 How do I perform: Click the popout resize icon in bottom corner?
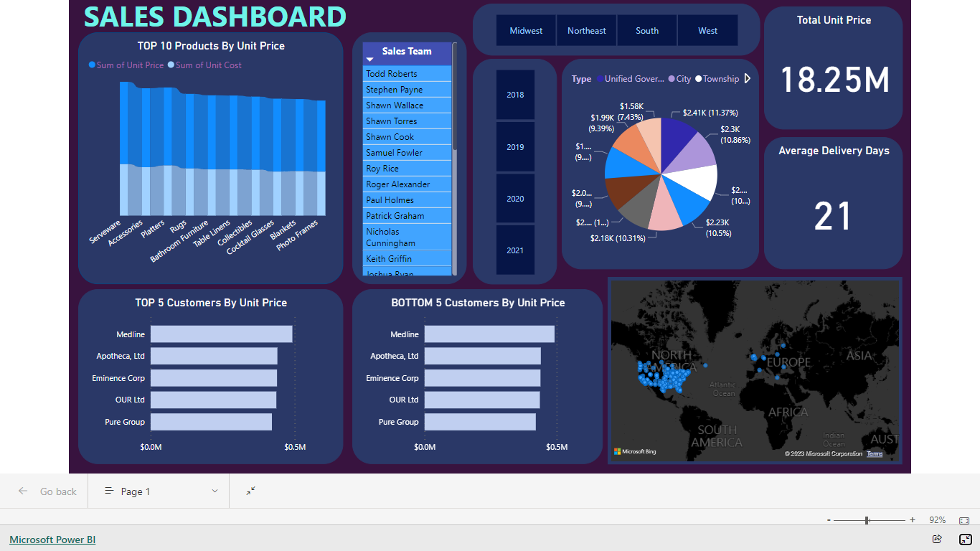point(965,539)
